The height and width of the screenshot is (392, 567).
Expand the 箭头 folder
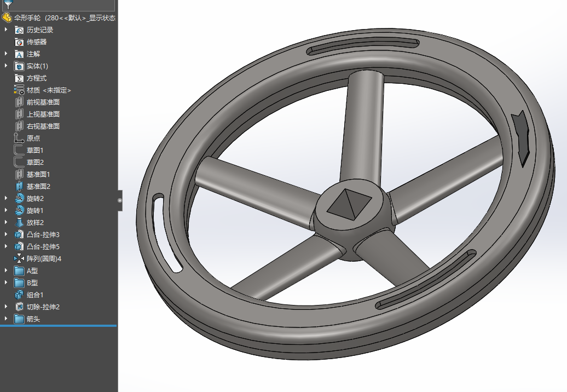(x=6, y=319)
